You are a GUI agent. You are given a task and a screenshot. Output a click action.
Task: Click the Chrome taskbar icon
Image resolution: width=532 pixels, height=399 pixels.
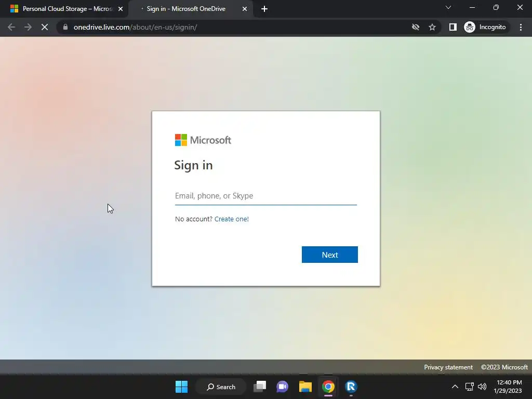point(328,387)
